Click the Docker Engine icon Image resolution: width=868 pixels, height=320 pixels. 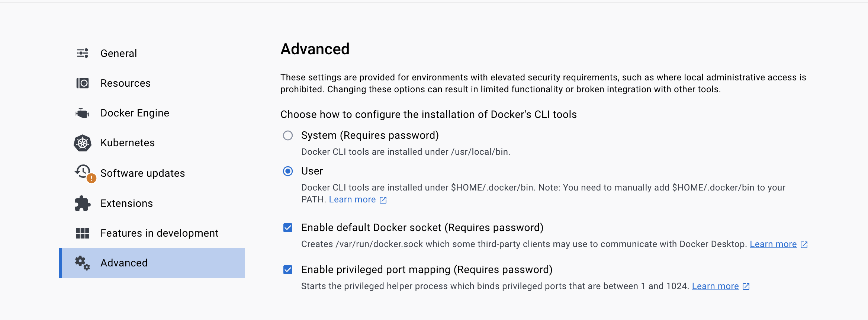[83, 113]
